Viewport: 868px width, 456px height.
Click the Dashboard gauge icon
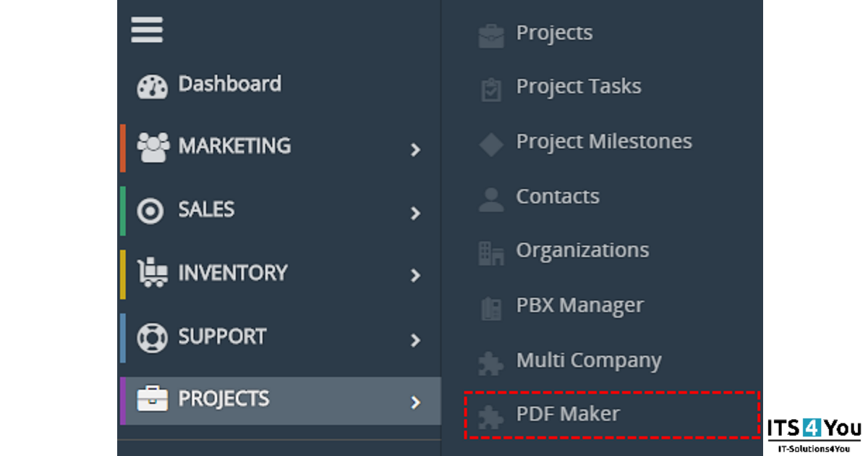152,86
